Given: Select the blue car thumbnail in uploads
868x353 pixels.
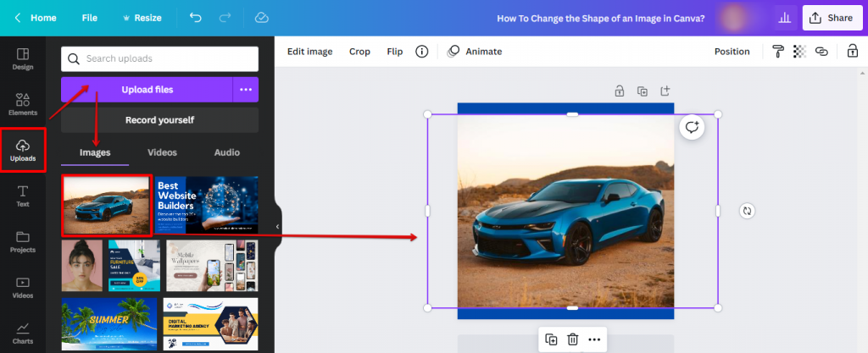Looking at the screenshot, I should pos(107,205).
